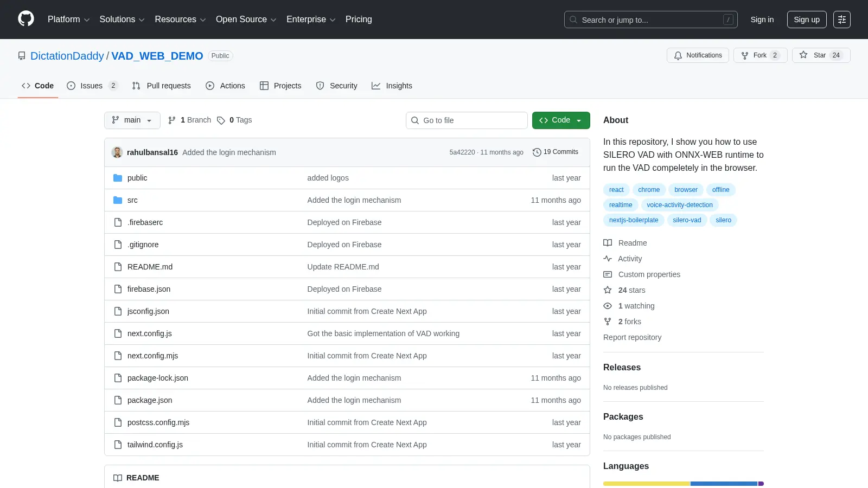The image size is (868, 488).
Task: Click the book icon in README header
Action: click(118, 478)
